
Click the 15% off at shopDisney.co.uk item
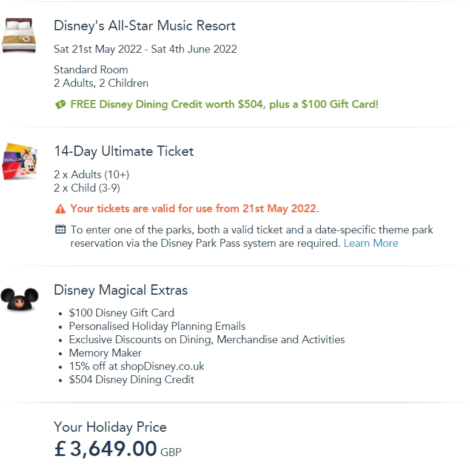pyautogui.click(x=136, y=366)
